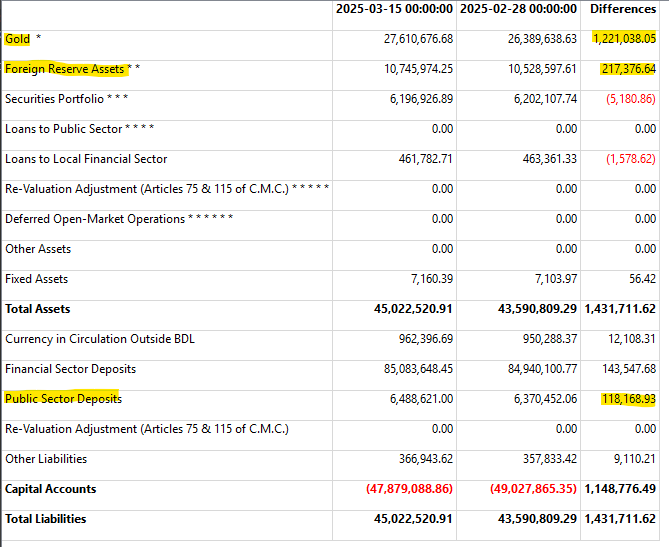This screenshot has height=547, width=669.
Task: Select value 962,396.69
Action: (426, 339)
